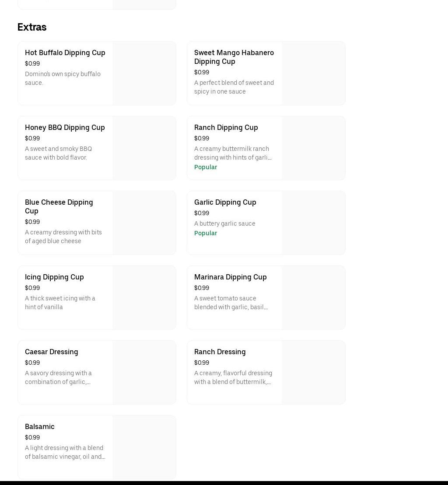Click the Garlic Dipping Cup image placeholder

pyautogui.click(x=313, y=223)
